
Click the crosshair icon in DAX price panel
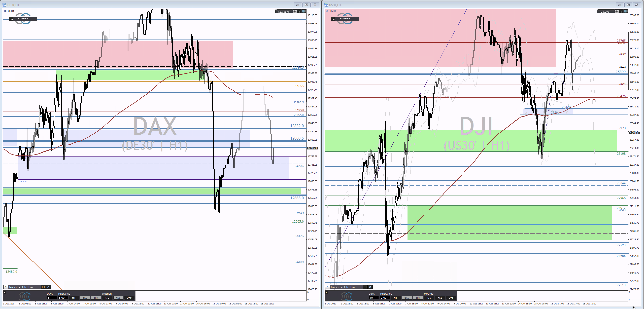(295, 11)
